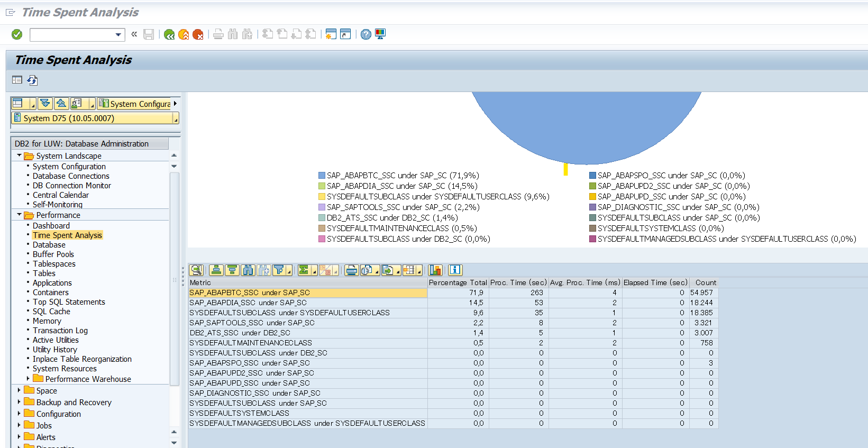Select Dashboard in the Performance tree
868x448 pixels.
[x=51, y=226]
